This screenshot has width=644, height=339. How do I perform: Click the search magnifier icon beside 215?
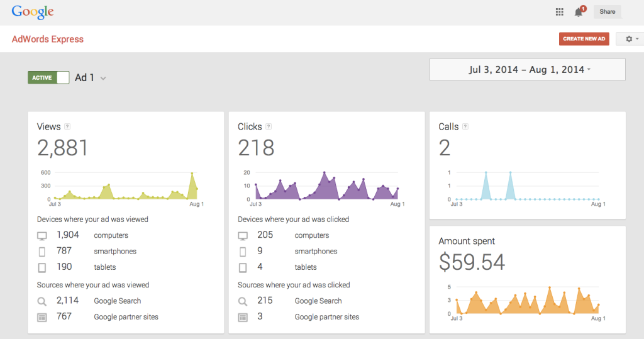coord(243,302)
